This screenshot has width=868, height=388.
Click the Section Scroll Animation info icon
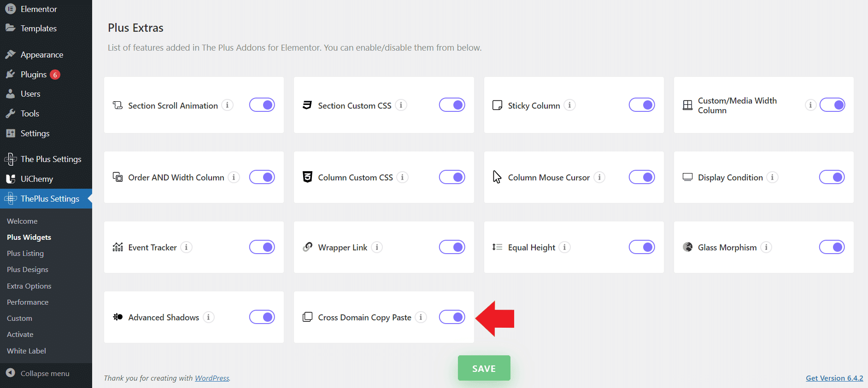[x=227, y=105]
